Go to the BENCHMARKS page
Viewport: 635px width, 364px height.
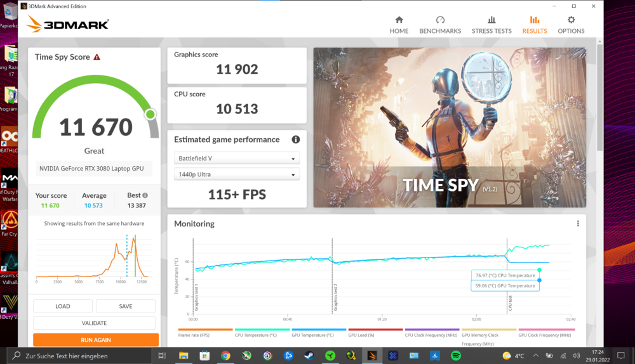(439, 25)
